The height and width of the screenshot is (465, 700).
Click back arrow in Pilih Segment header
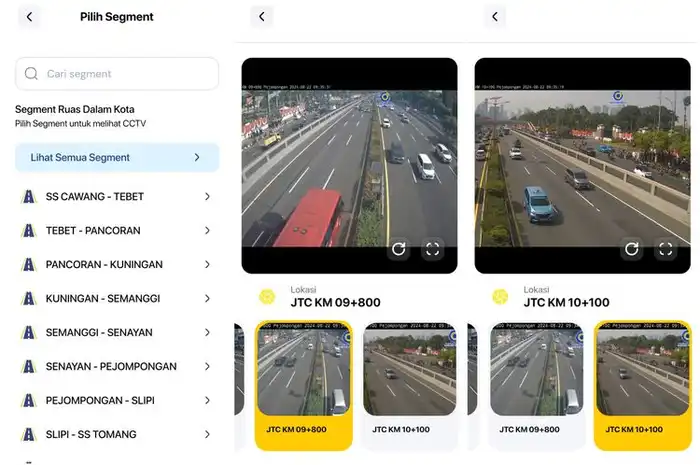point(29,17)
